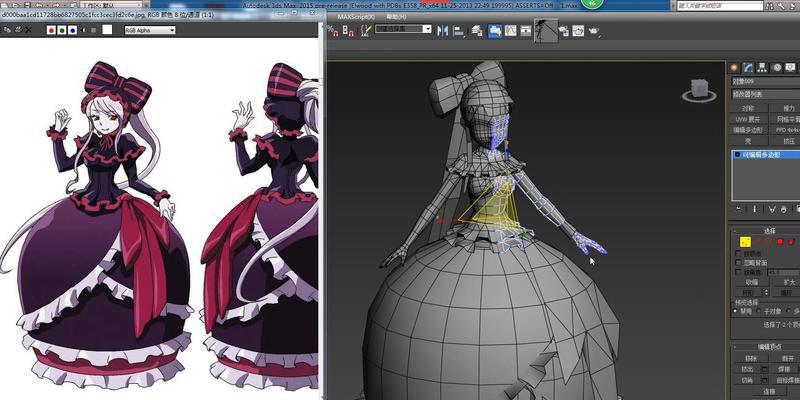Enable the green channel in image viewer
This screenshot has height=400, width=800.
[62, 30]
